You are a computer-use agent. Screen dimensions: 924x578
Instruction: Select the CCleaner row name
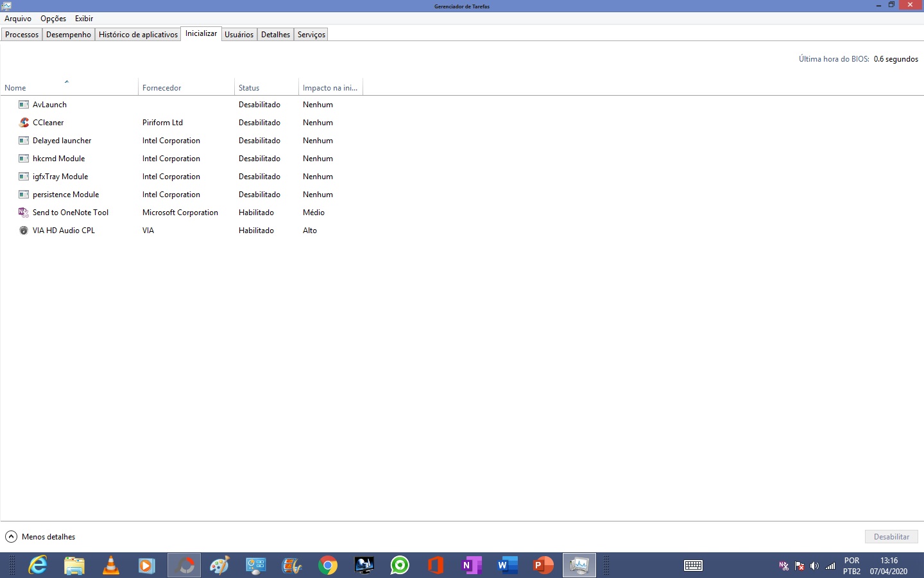coord(48,123)
